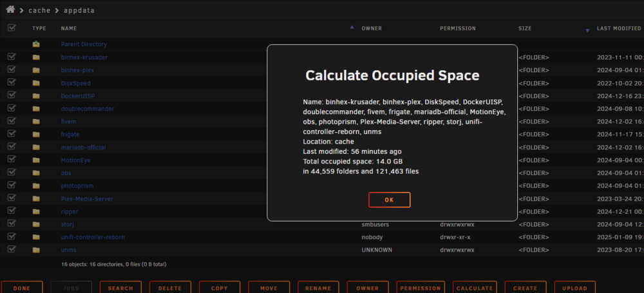Sort by the PERMISSION column header

(457, 28)
